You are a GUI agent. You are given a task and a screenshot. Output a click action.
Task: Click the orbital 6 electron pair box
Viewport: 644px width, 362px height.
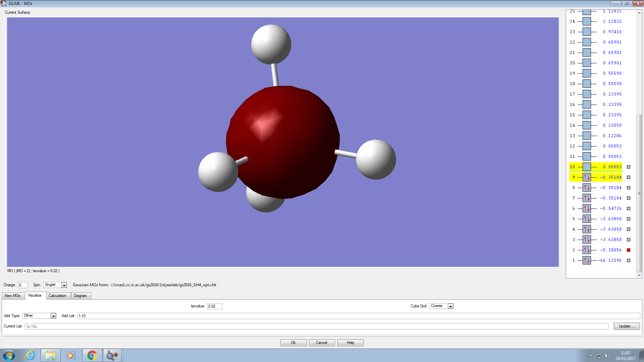click(587, 208)
